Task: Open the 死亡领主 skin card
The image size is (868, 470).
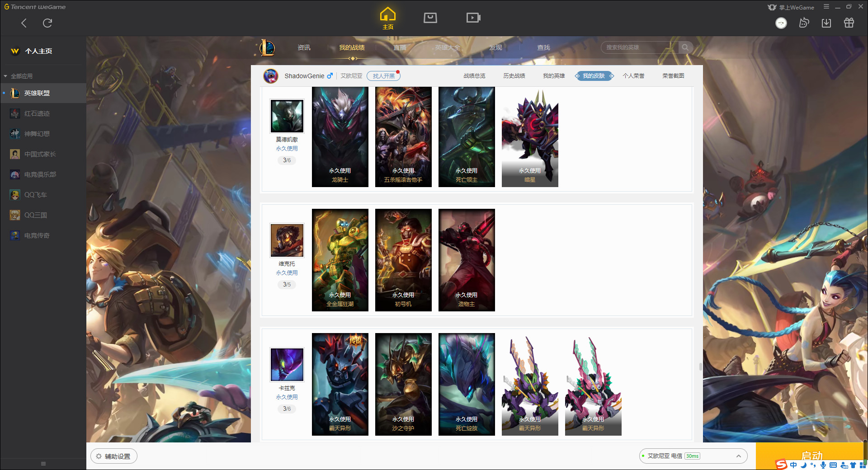Action: point(467,137)
